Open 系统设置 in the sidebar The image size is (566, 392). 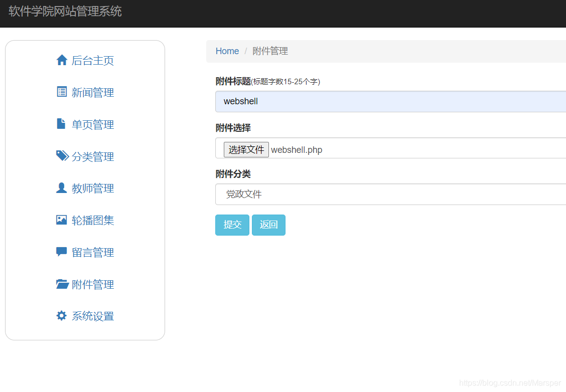[x=92, y=316]
